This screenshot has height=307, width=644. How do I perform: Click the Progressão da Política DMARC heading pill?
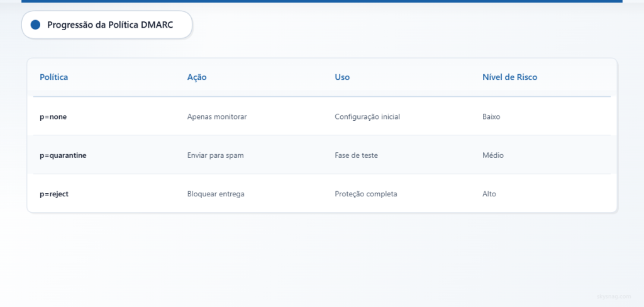[x=107, y=25]
